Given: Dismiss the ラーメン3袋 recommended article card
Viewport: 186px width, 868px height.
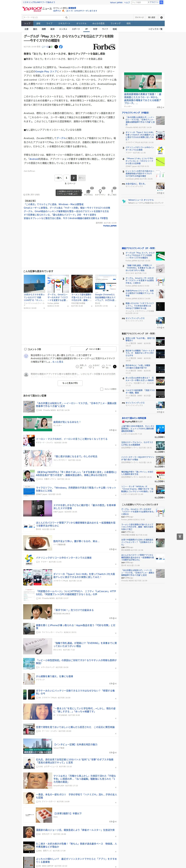Looking at the screenshot, I should point(92,306).
